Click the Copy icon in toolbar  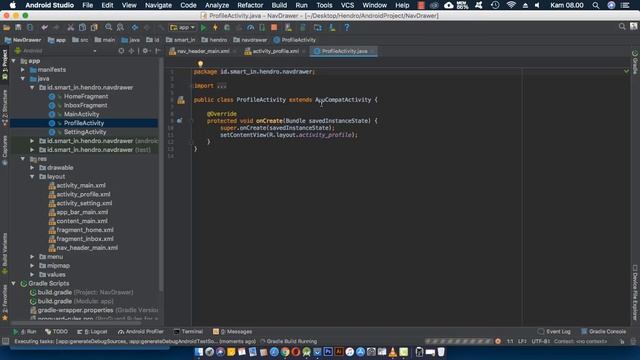tap(82, 27)
